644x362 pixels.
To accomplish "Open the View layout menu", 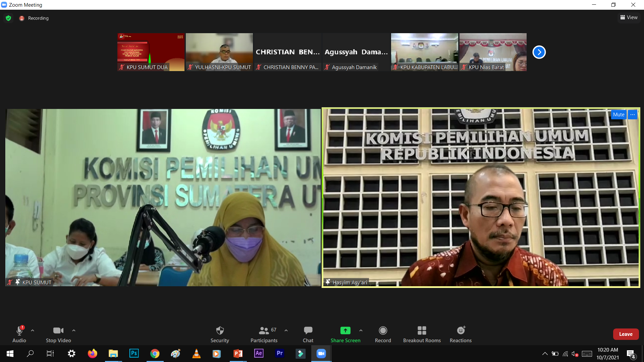I will pos(629,17).
